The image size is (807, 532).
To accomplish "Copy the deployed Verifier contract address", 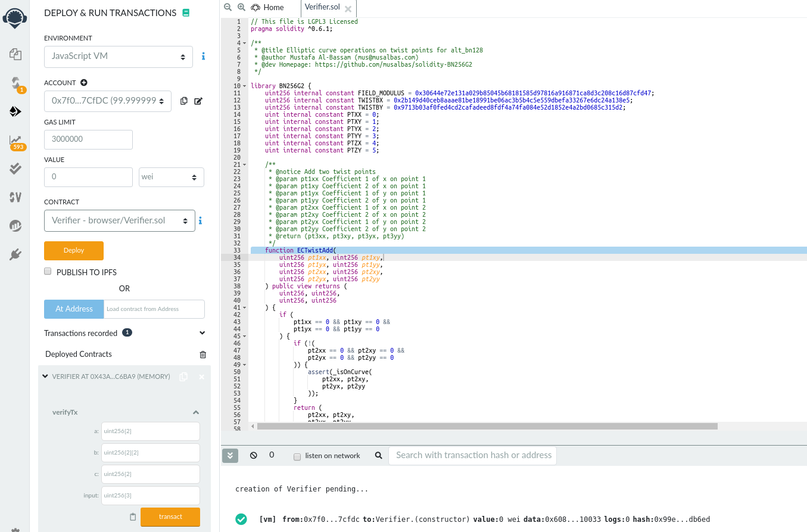I will point(183,377).
